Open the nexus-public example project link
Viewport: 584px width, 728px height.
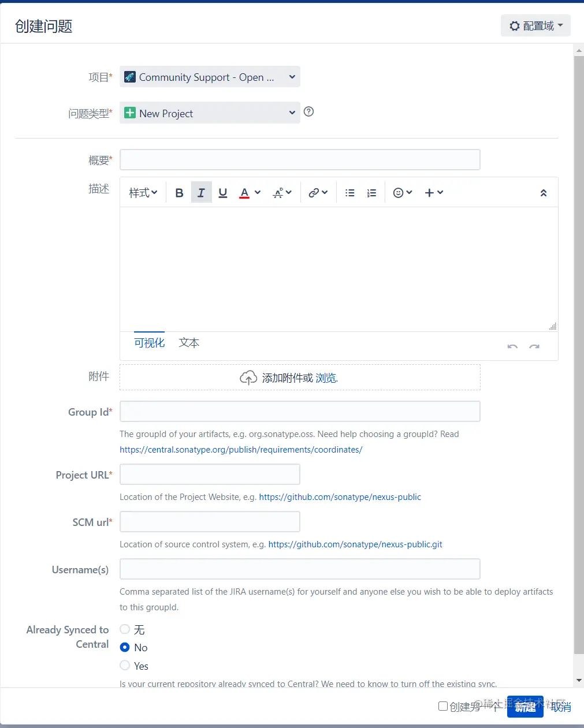(x=340, y=496)
